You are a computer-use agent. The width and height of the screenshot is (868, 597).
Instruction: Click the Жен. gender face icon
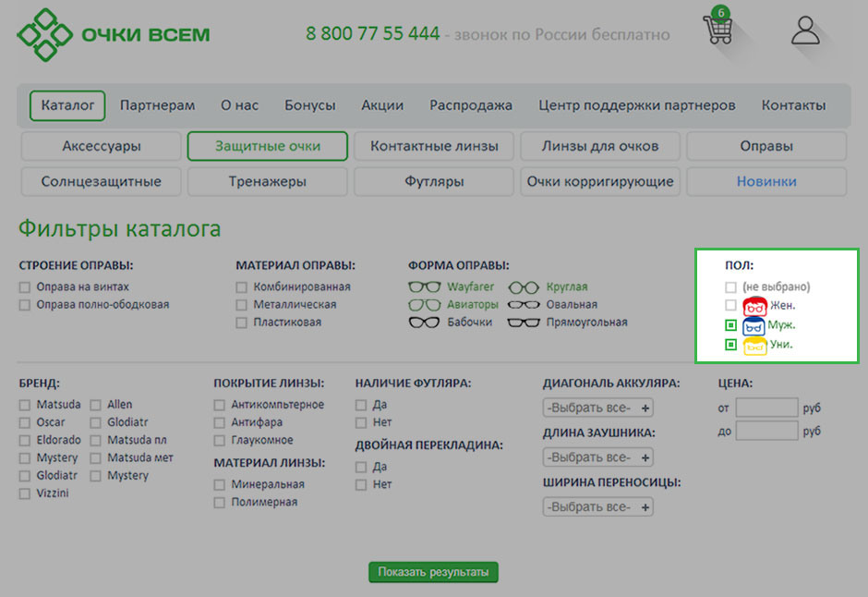(754, 305)
